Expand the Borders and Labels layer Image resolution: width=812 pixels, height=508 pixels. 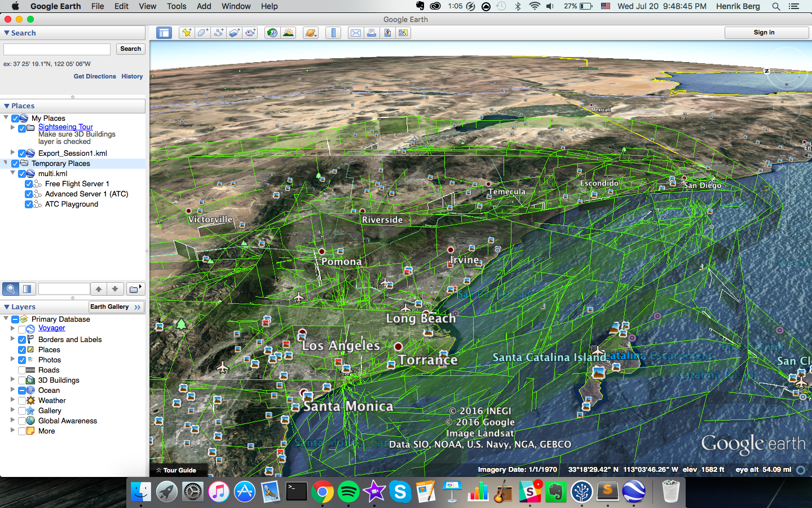(12, 339)
